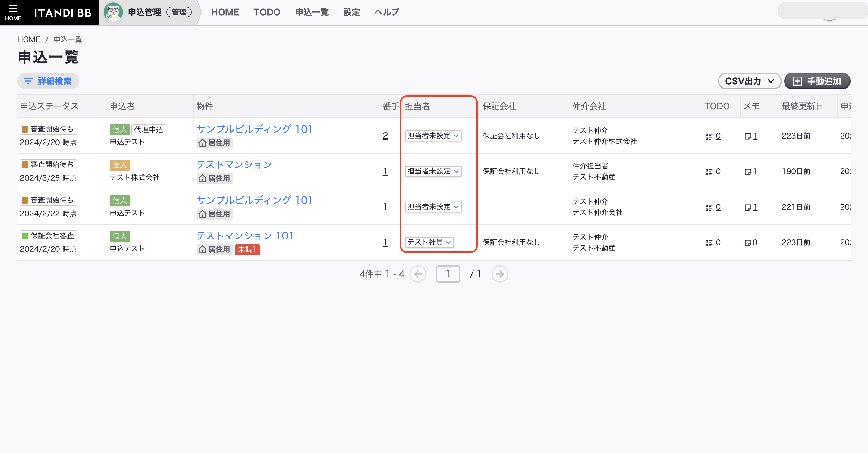
Task: Open the HOME hamburger menu icon
Action: coord(13,12)
